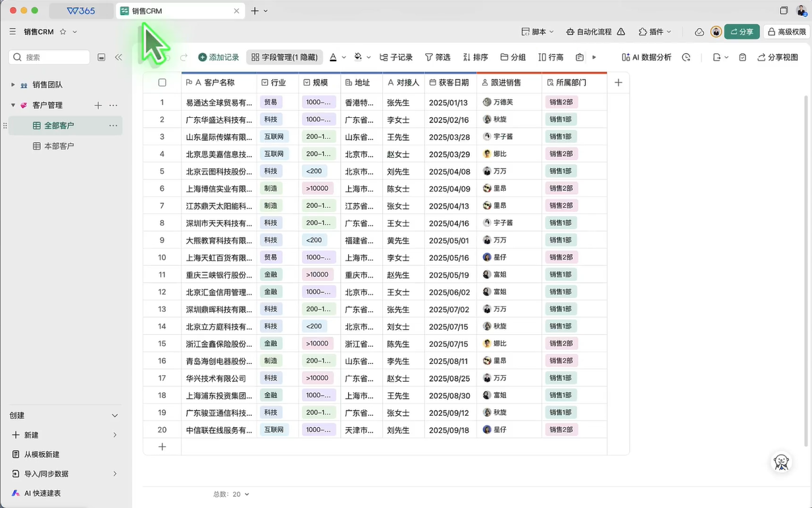Click the 子记录 sub-records icon
The width and height of the screenshot is (812, 508).
384,57
